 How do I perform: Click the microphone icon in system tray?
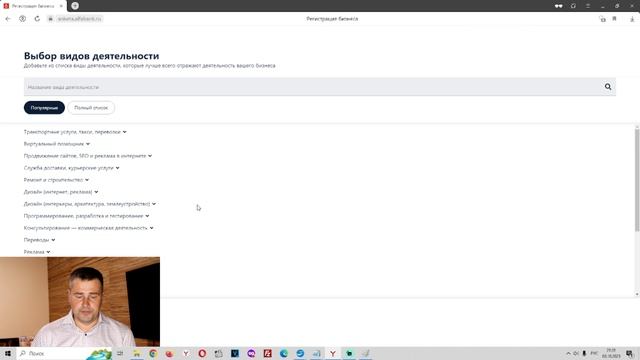pos(584,353)
